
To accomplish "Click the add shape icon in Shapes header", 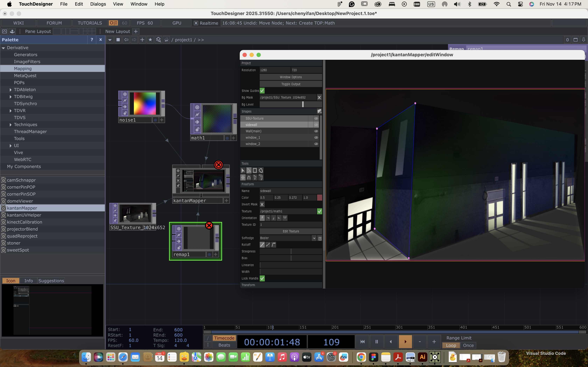I will pyautogui.click(x=319, y=111).
